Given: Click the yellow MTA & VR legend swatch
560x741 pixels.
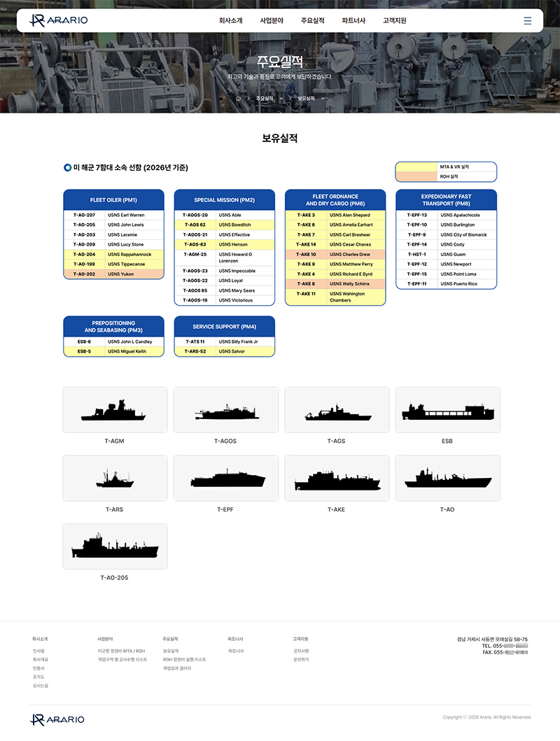Looking at the screenshot, I should pos(416,167).
